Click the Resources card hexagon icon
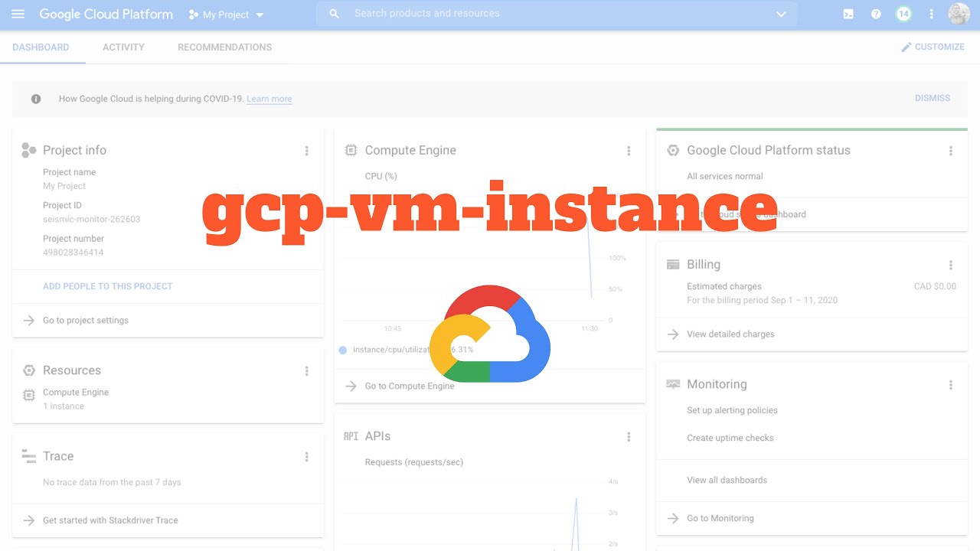The image size is (980, 551). tap(29, 370)
